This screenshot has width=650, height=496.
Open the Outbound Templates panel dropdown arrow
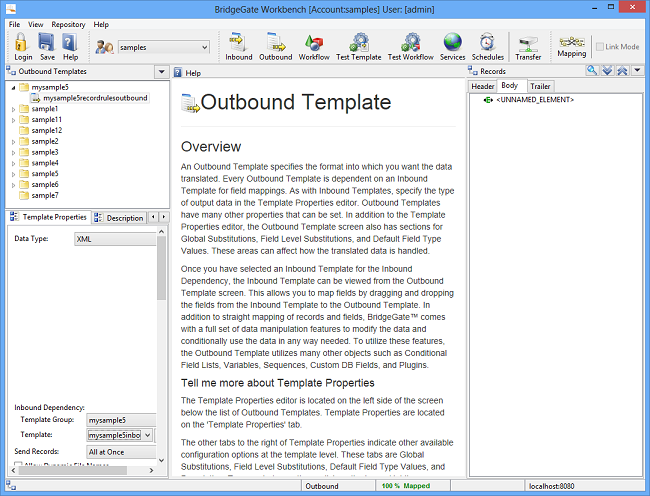coord(162,72)
